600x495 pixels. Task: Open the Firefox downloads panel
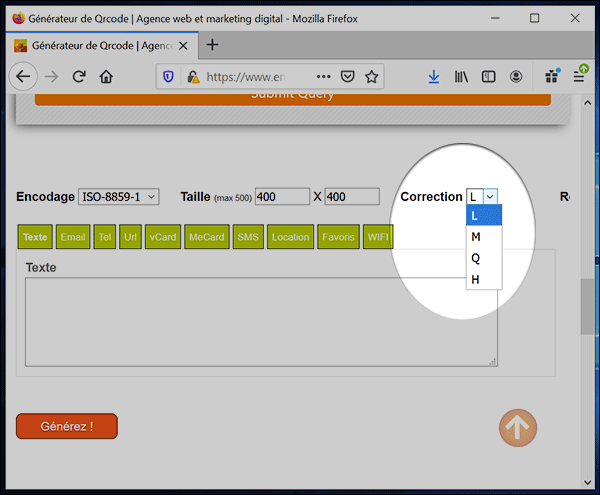click(434, 76)
